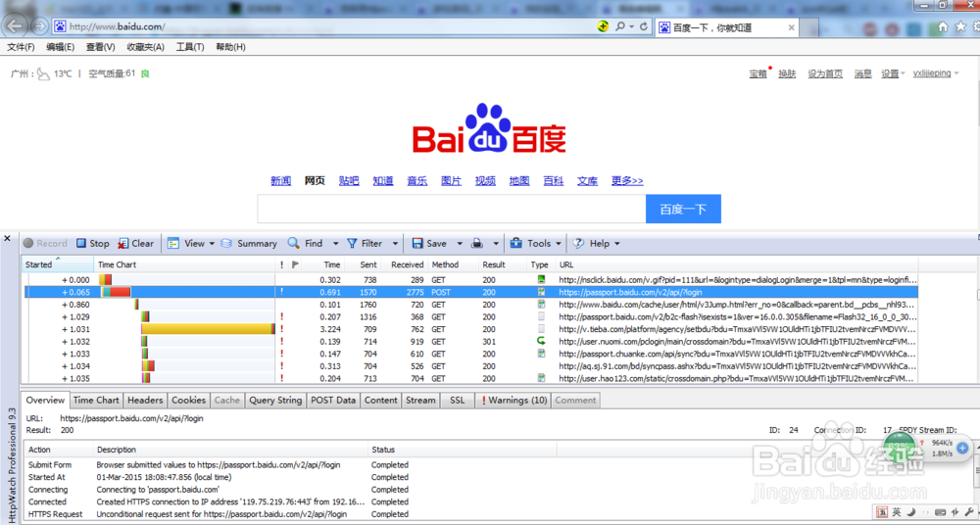
Task: Switch to the Query String tab
Action: click(x=275, y=400)
